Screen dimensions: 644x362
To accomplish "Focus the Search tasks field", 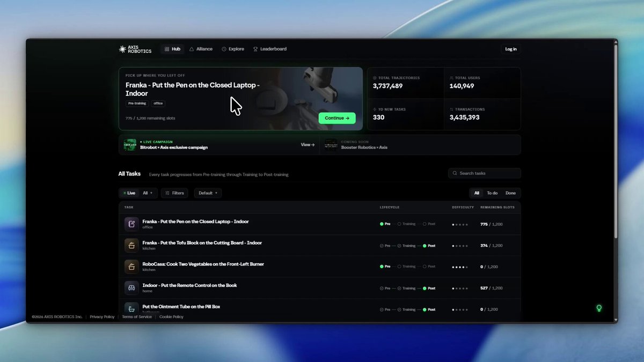I will [x=485, y=173].
